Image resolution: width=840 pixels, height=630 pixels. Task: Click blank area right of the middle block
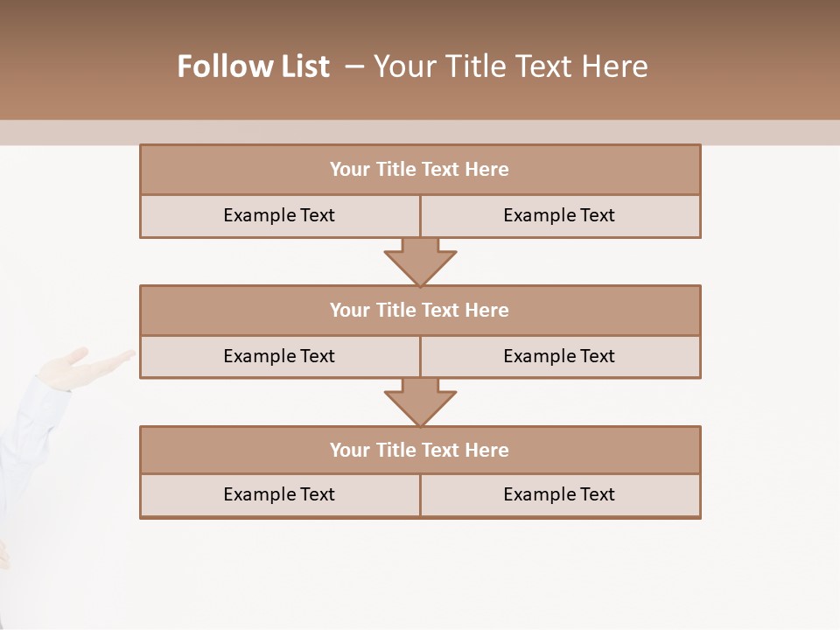770,332
